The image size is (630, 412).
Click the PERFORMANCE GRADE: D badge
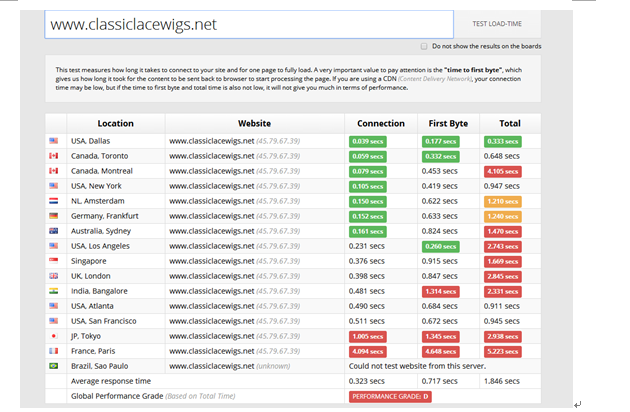pos(390,397)
